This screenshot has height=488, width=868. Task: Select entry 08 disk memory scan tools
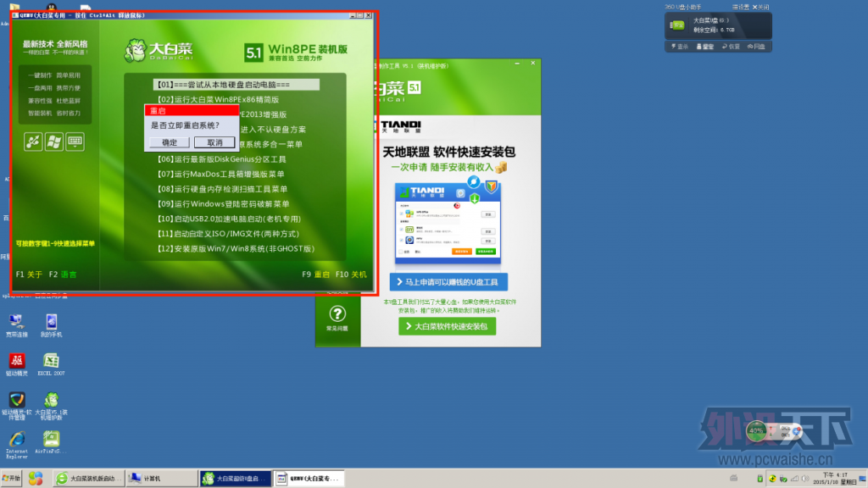[222, 189]
